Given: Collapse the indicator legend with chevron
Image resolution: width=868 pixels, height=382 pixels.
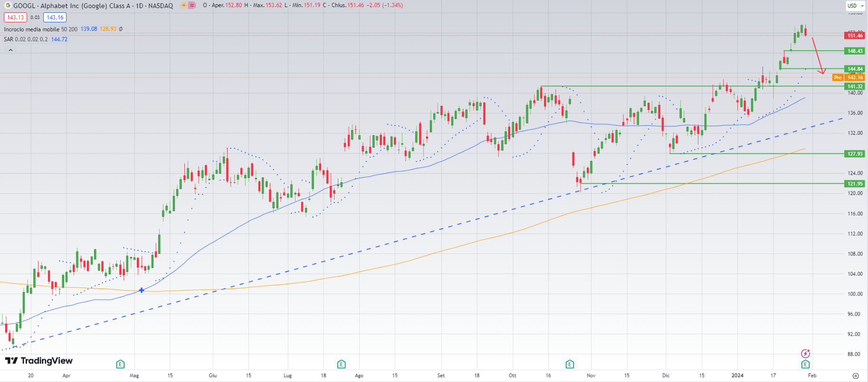Looking at the screenshot, I should tap(10, 50).
